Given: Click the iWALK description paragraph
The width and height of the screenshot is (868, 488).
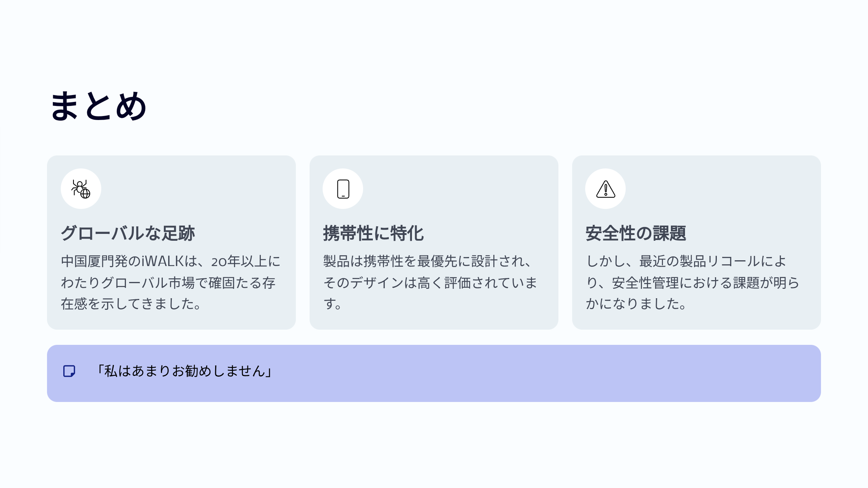Looking at the screenshot, I should [x=171, y=282].
